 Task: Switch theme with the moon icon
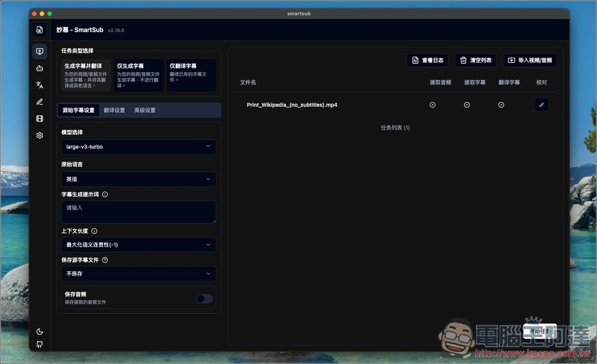39,332
